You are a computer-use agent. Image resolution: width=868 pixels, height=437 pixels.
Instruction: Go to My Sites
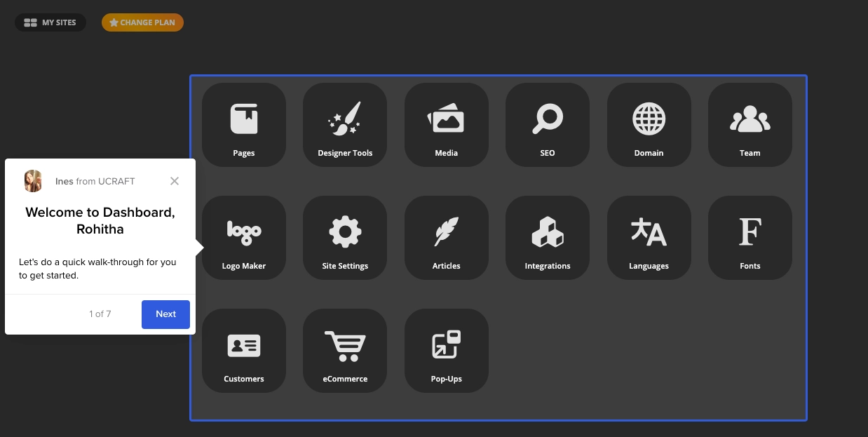coord(50,22)
